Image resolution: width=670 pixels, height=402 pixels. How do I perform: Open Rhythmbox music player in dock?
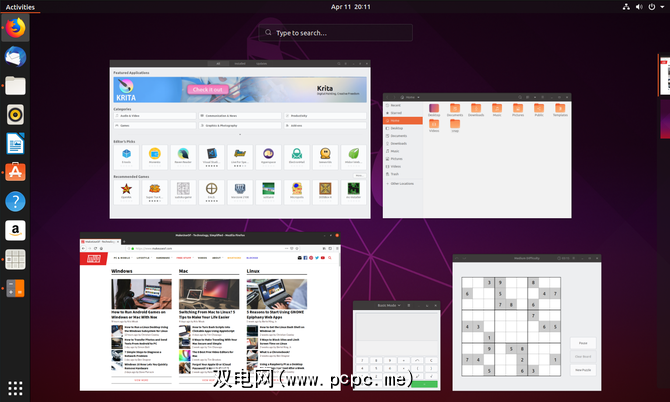16,115
